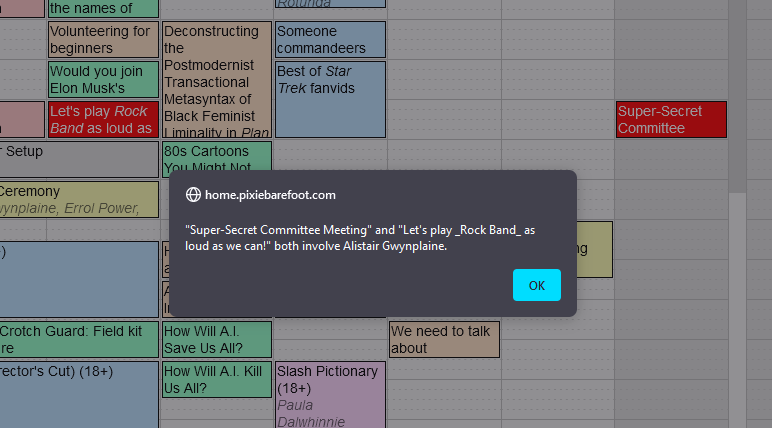
Task: Select the 'Crotch Guard: Field kit' event
Action: pyautogui.click(x=78, y=339)
